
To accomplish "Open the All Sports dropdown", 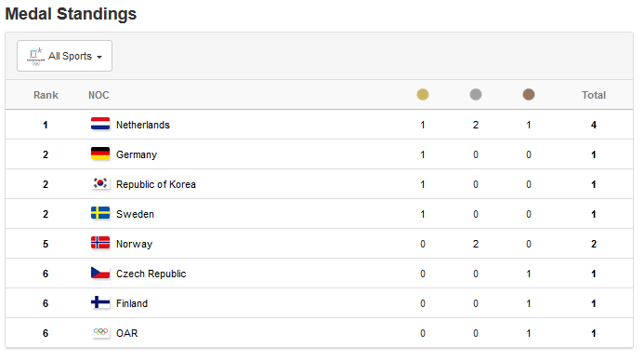I will 64,56.
